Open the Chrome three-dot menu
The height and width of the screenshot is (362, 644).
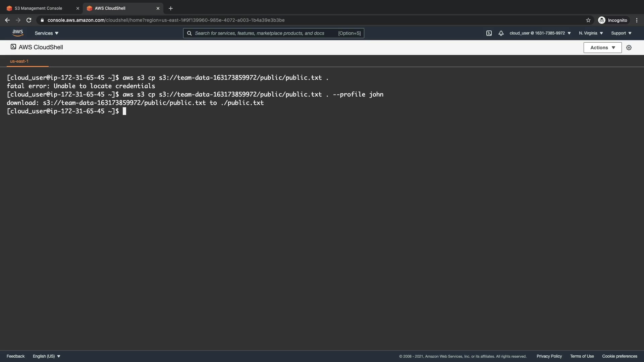(x=637, y=20)
